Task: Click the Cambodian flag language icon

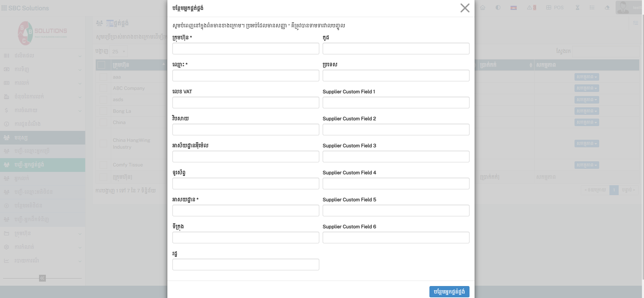Action: coord(513,8)
